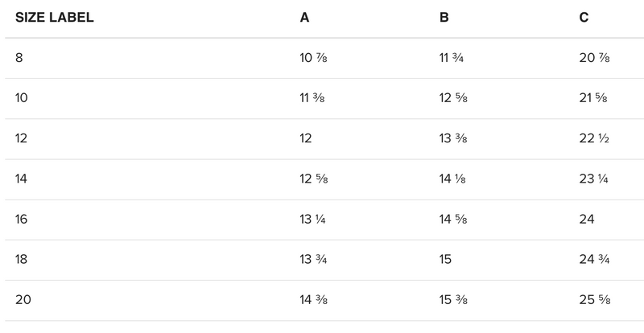
Task: Click the 14 ⅛ value in column B
Action: click(x=453, y=179)
